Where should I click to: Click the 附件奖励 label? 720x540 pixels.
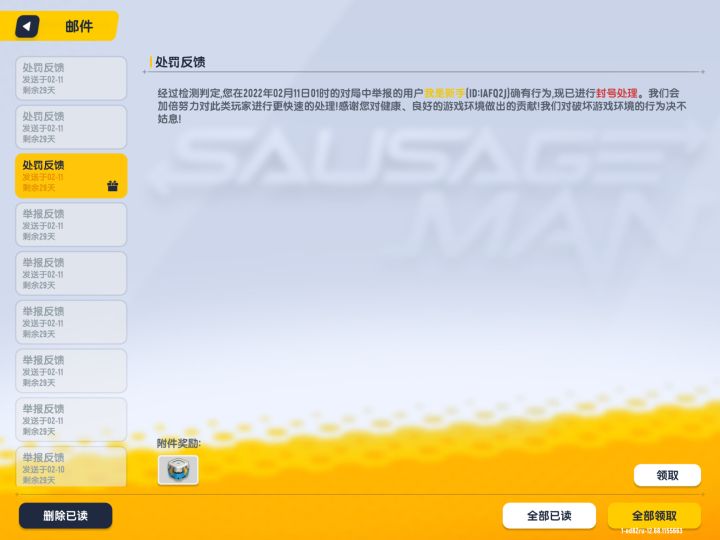(179, 443)
